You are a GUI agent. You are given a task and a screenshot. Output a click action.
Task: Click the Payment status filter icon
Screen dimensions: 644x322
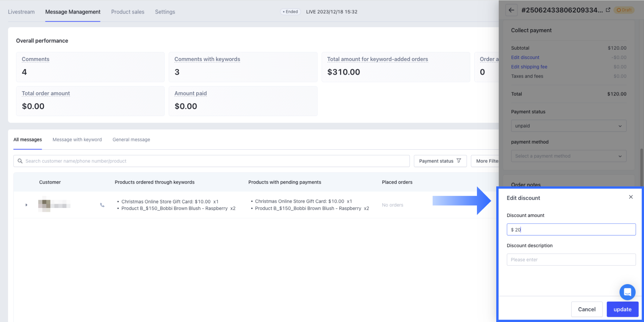[x=459, y=161]
